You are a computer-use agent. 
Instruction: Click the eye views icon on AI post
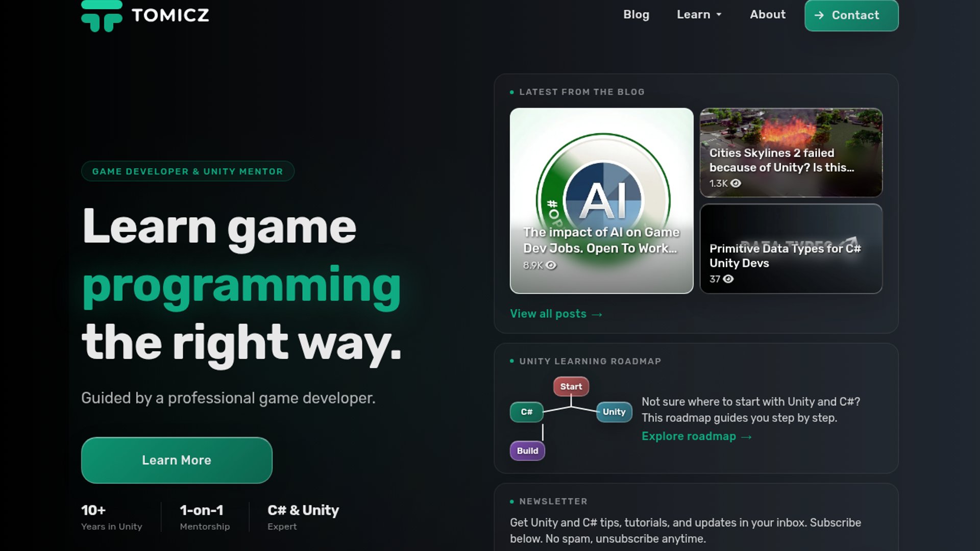click(x=551, y=265)
